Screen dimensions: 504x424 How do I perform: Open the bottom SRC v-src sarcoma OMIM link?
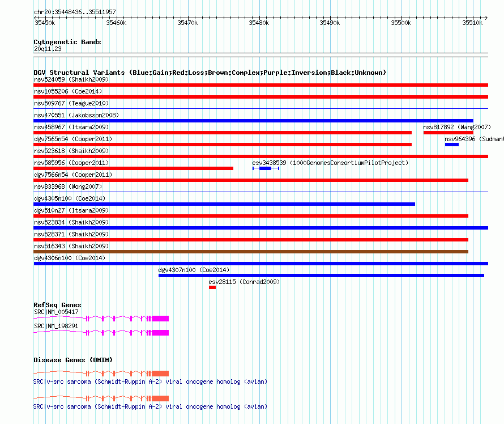click(150, 406)
